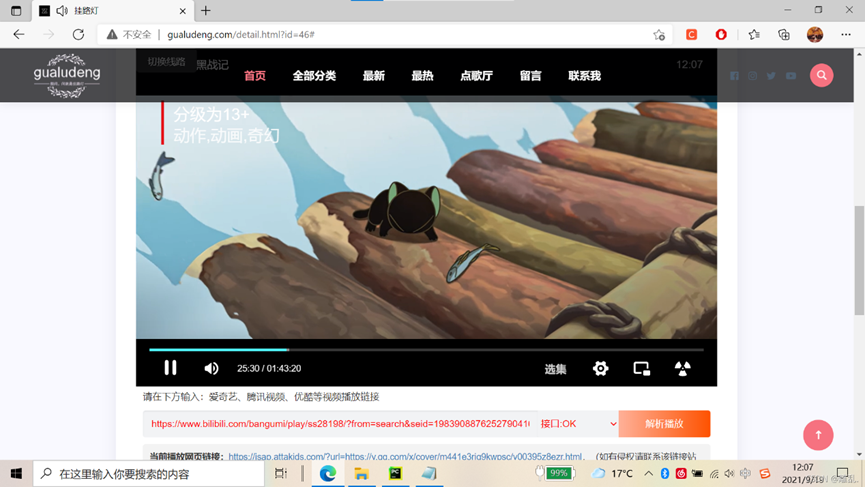Click the page vertical scrollbar thumb

click(859, 260)
